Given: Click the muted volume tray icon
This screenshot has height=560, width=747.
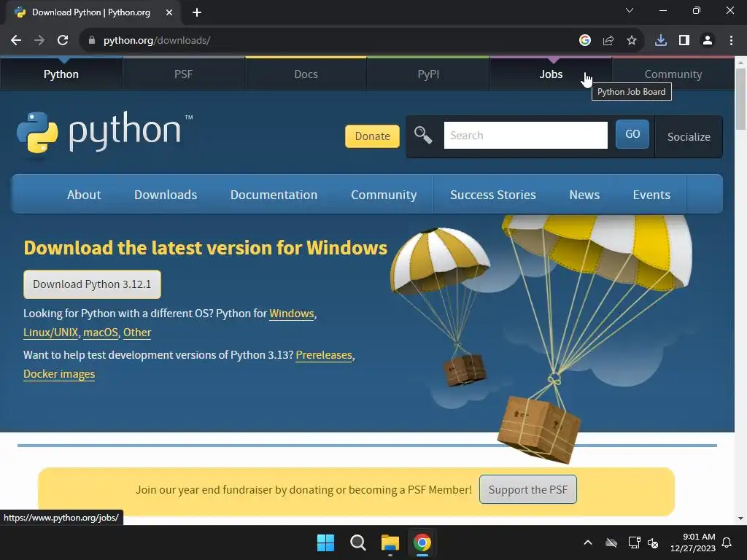Looking at the screenshot, I should [x=653, y=542].
